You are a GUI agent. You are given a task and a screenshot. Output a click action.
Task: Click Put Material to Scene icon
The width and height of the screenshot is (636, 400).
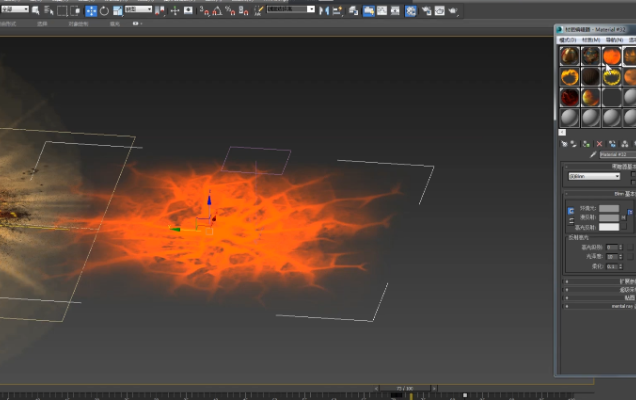tap(573, 144)
